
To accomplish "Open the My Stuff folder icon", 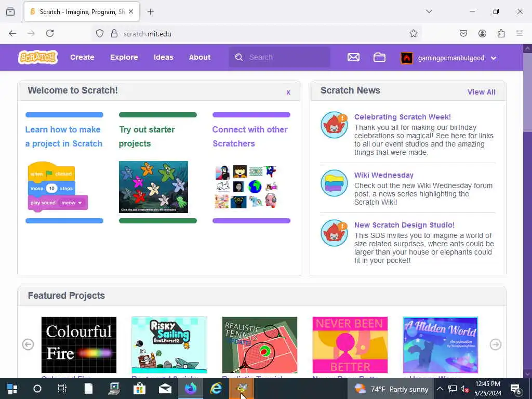I will pyautogui.click(x=379, y=57).
